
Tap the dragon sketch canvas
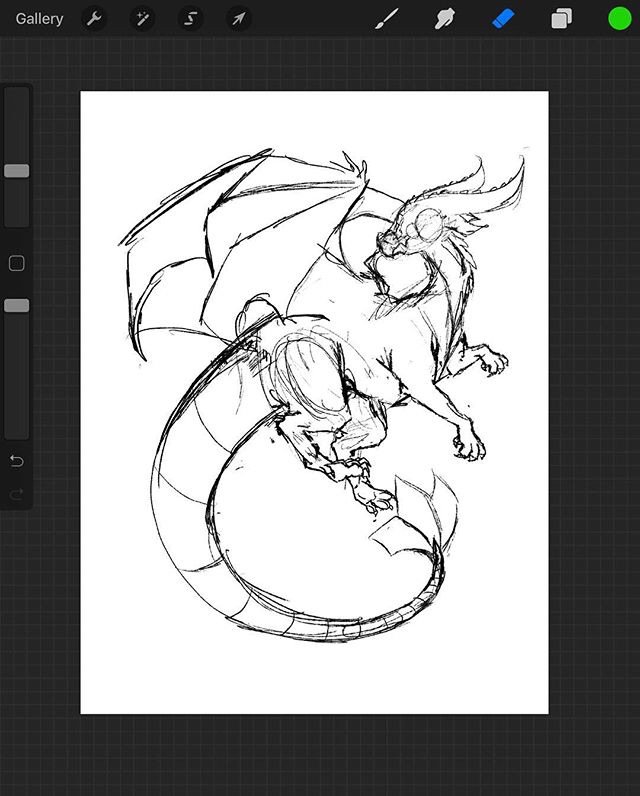tap(314, 403)
